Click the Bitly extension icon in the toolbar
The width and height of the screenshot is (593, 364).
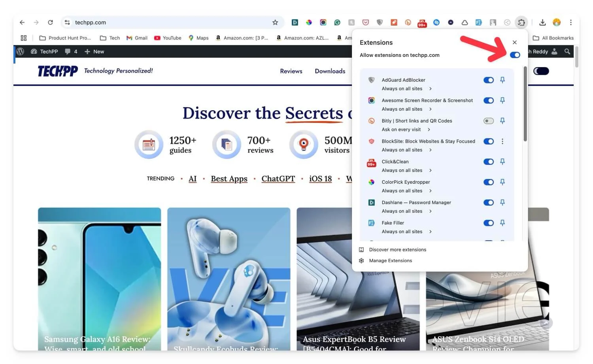click(408, 23)
